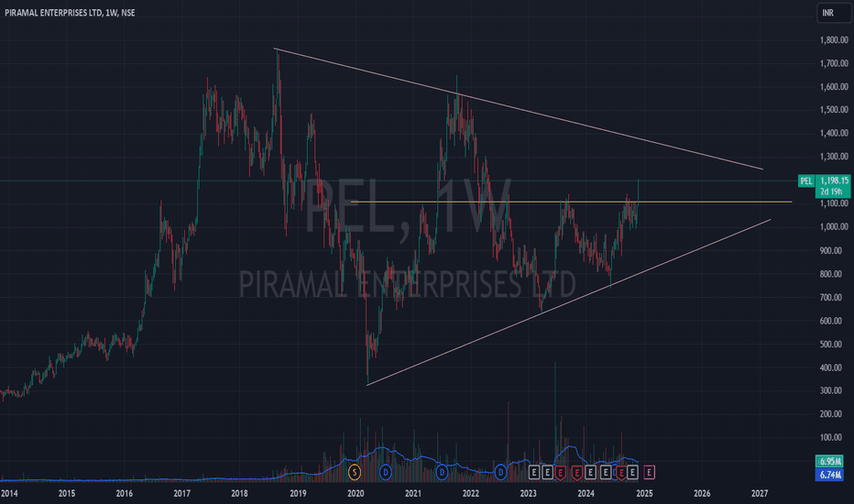Open the dividend marker in mid-2020
Viewport: 854px width, 504px height.
pyautogui.click(x=386, y=472)
